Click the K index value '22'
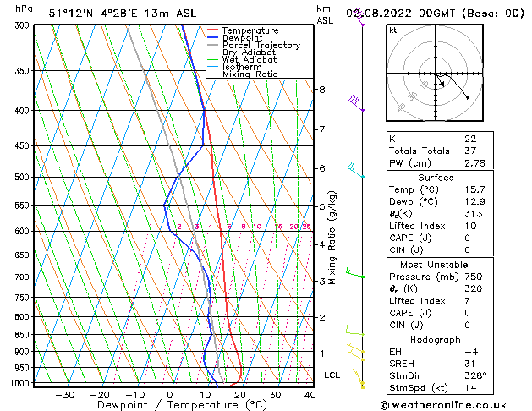The height and width of the screenshot is (411, 532). click(x=470, y=139)
